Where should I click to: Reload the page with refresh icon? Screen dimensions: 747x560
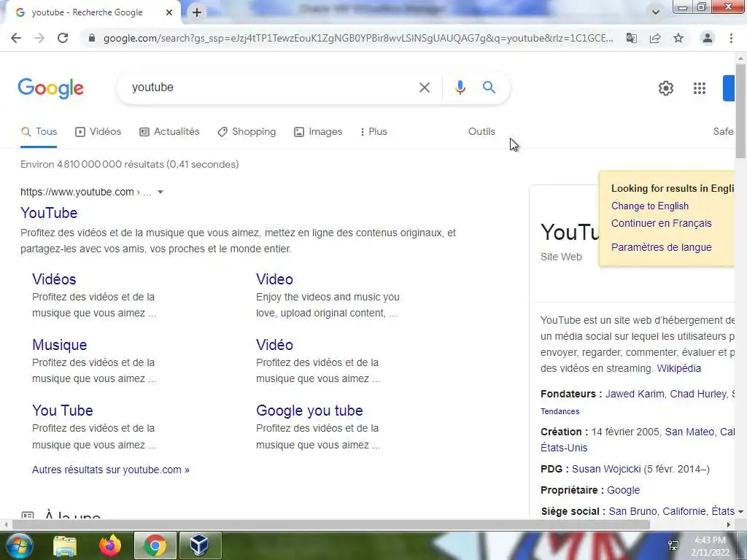coord(63,38)
